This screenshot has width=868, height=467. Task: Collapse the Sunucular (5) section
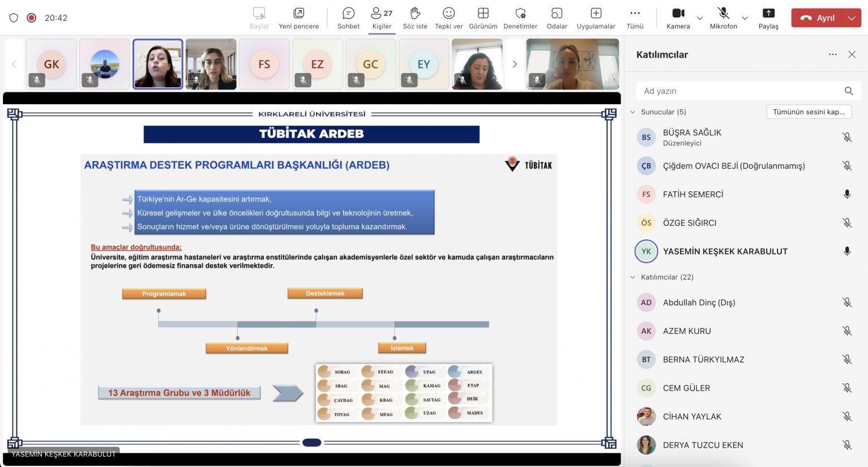633,112
